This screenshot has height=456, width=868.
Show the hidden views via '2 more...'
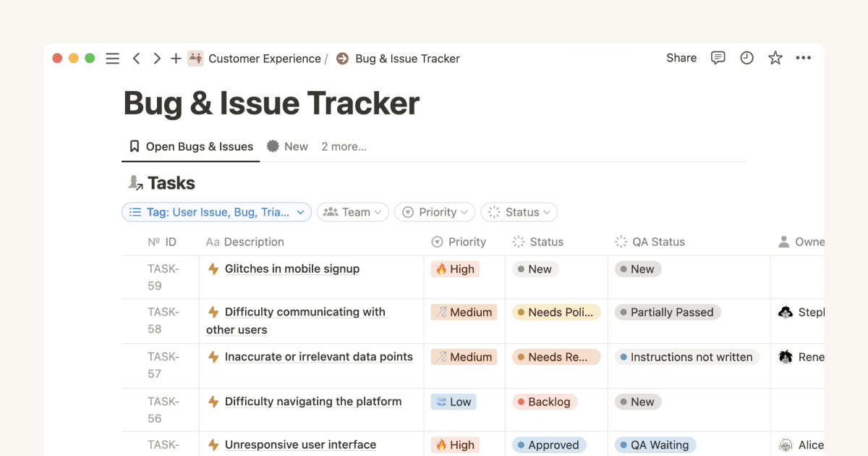[344, 146]
